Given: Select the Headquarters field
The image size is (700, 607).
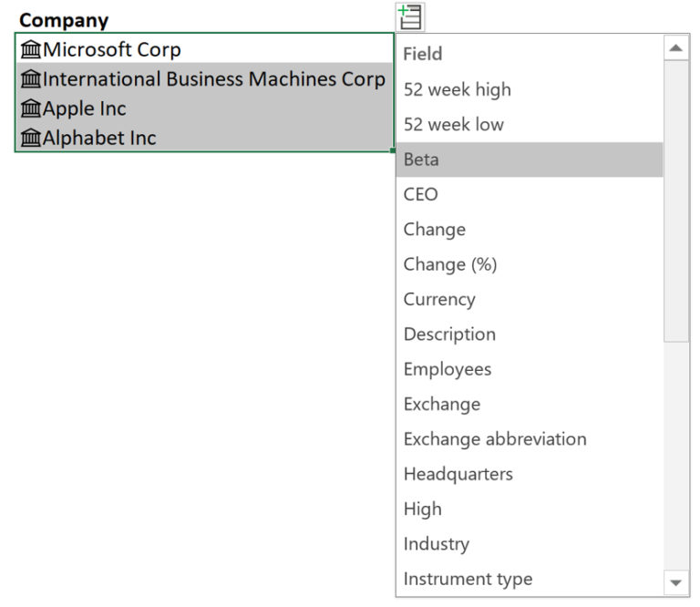Looking at the screenshot, I should (458, 474).
